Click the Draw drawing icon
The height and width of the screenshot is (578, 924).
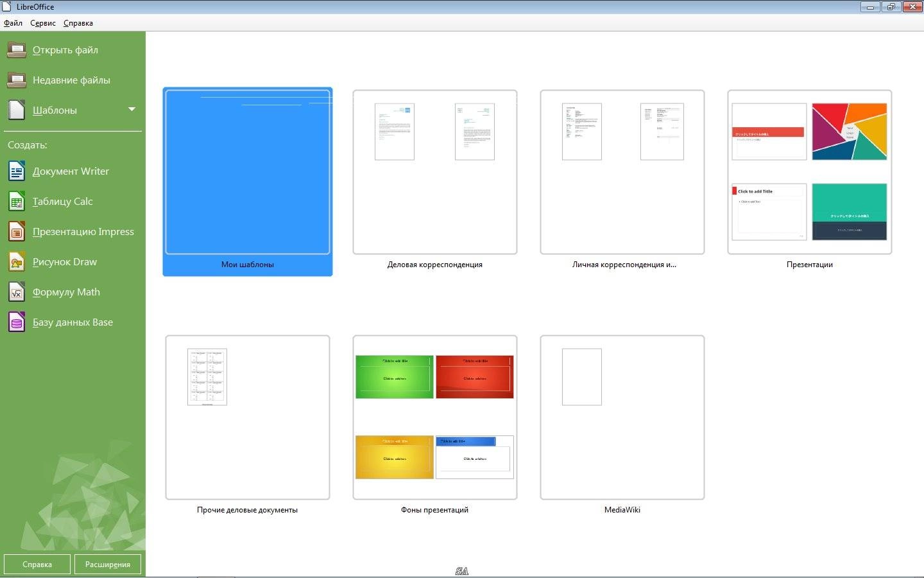coord(17,262)
